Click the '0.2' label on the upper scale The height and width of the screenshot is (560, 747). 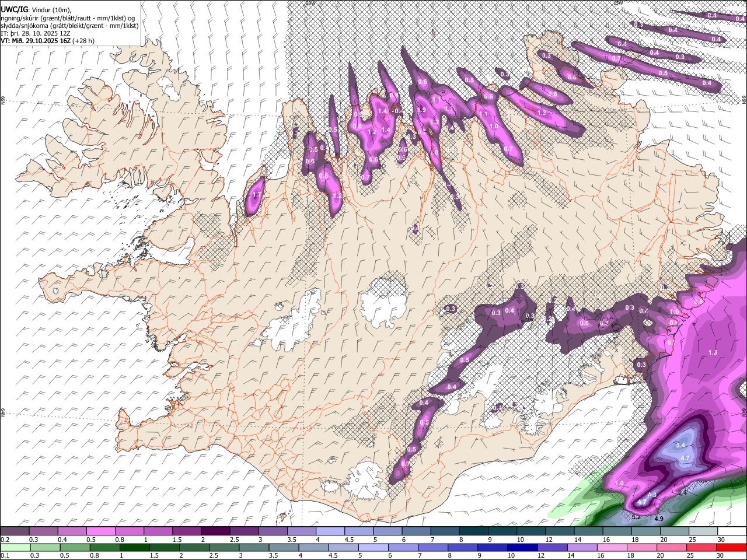5,540
